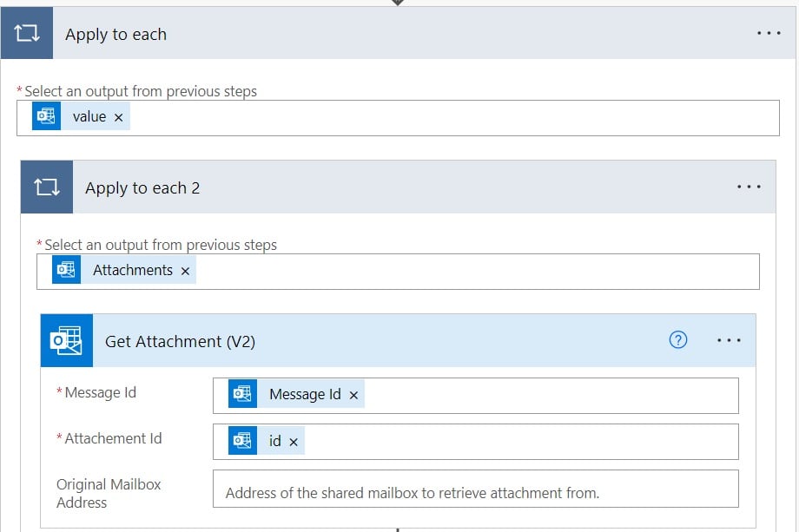
Task: Click the 'Attachement Id' field label
Action: (113, 438)
